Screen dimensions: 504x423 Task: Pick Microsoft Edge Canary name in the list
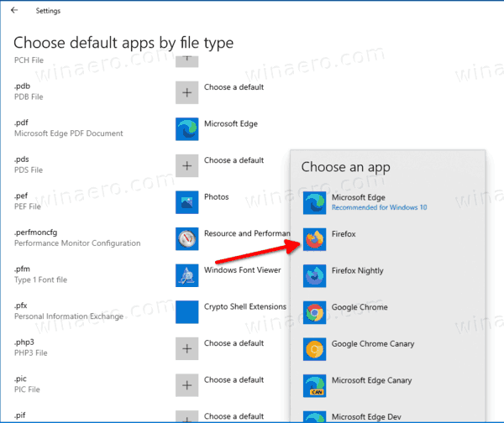point(371,381)
